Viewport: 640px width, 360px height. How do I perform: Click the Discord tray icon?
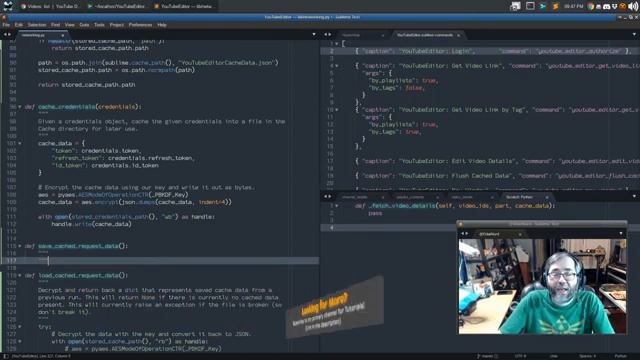click(607, 7)
